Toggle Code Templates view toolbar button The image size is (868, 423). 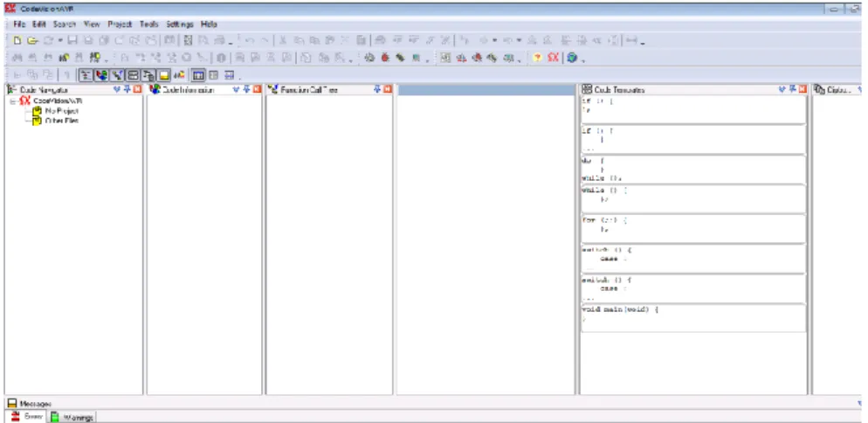(x=133, y=75)
